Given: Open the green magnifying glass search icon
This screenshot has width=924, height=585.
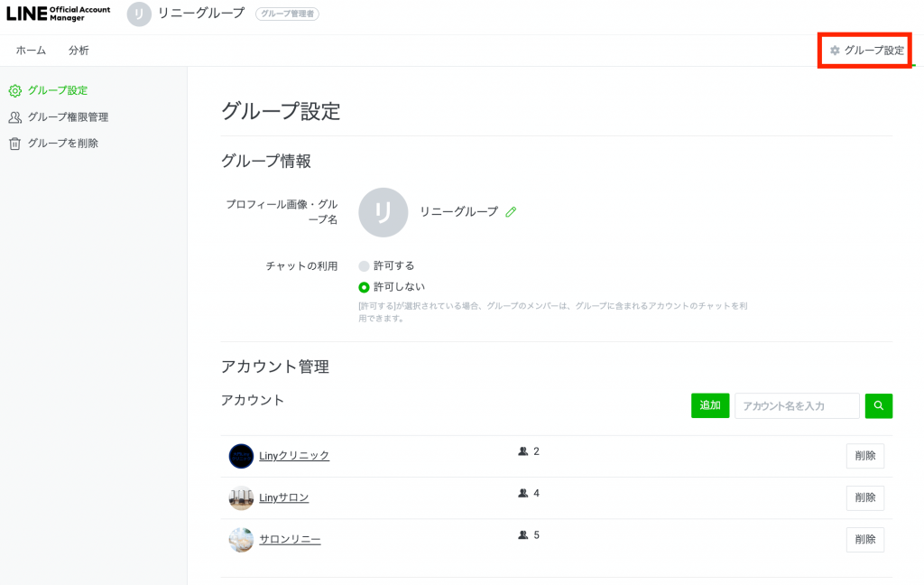Looking at the screenshot, I should pyautogui.click(x=878, y=405).
